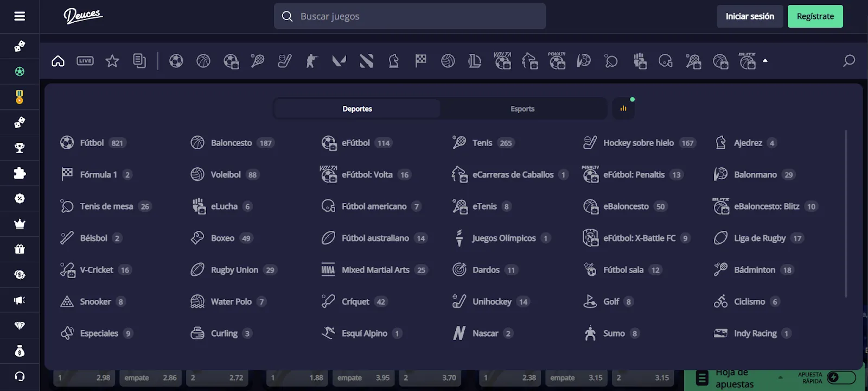Click the Iniciar sesión button
This screenshot has width=868, height=391.
[750, 16]
